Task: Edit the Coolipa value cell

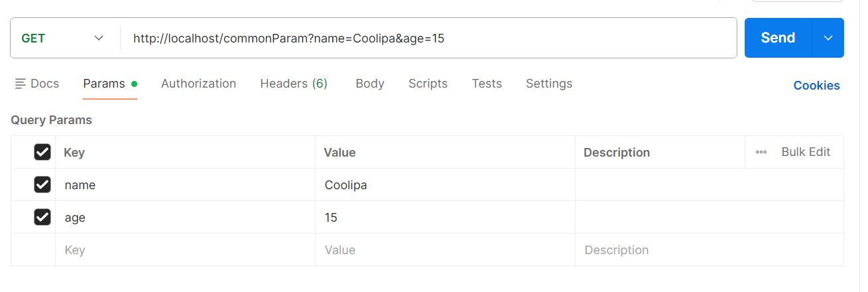Action: (444, 185)
